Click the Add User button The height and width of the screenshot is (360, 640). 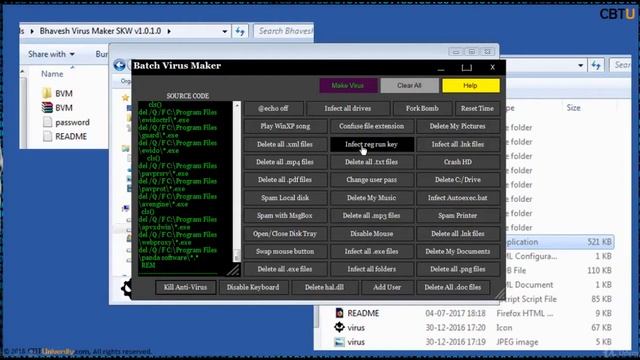pos(387,287)
